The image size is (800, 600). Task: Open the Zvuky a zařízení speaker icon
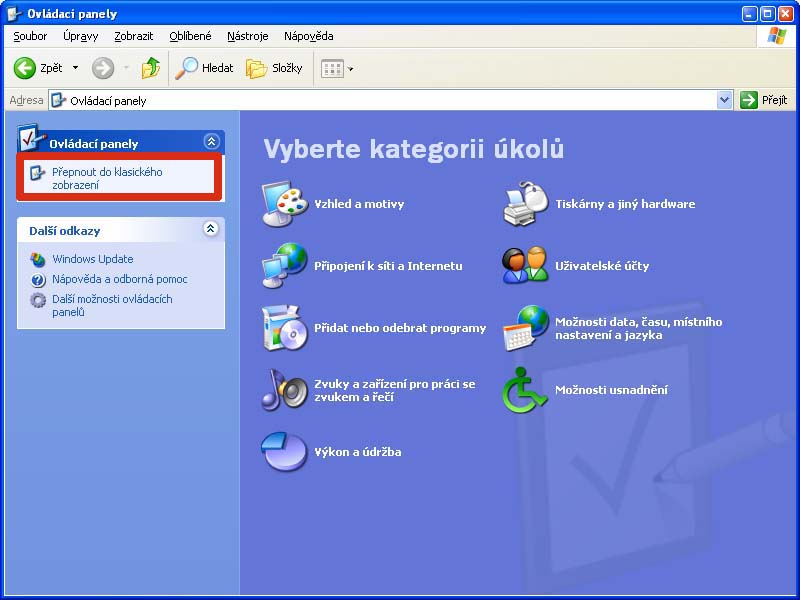coord(284,390)
